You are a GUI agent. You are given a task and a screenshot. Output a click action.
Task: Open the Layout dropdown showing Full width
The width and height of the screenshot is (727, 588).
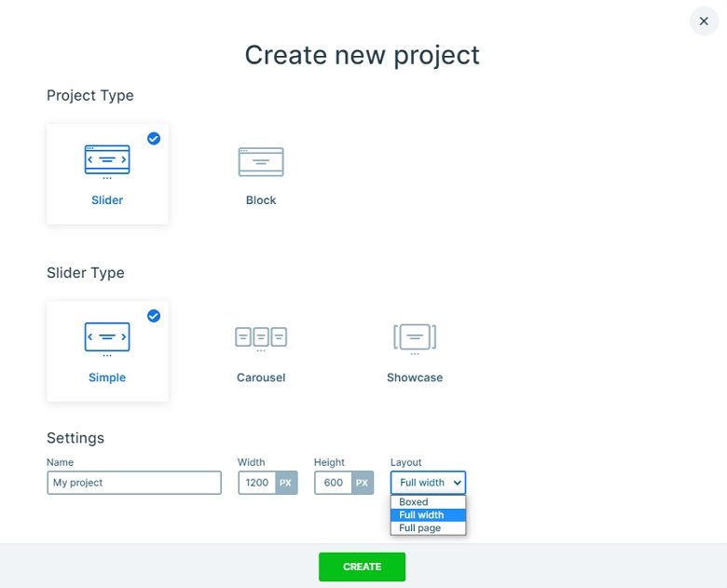[x=428, y=483]
